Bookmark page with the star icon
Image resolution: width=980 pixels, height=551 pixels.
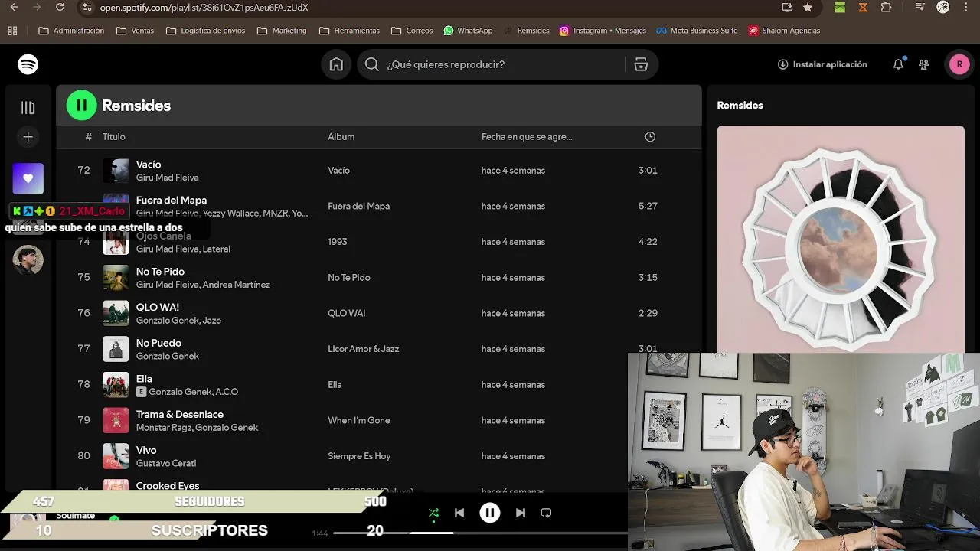808,8
